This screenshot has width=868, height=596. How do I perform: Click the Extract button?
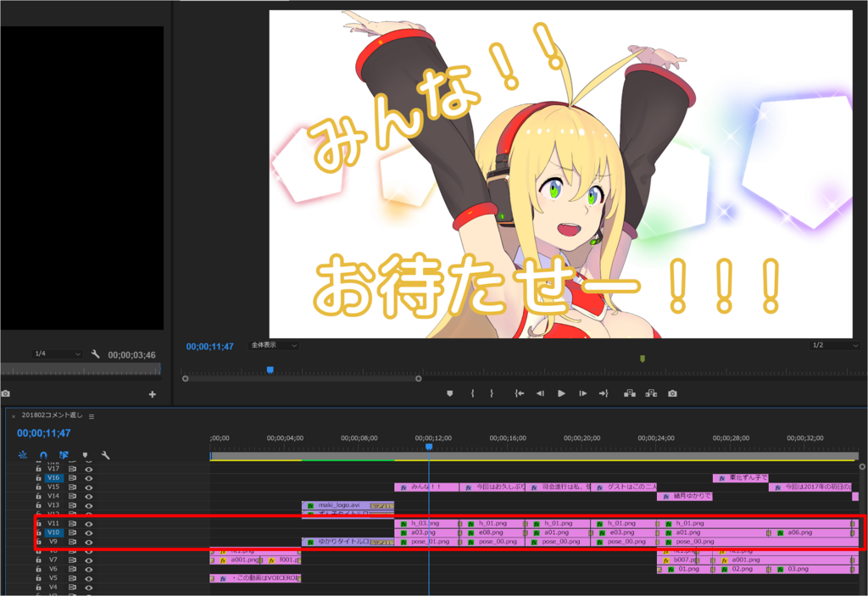pyautogui.click(x=651, y=393)
